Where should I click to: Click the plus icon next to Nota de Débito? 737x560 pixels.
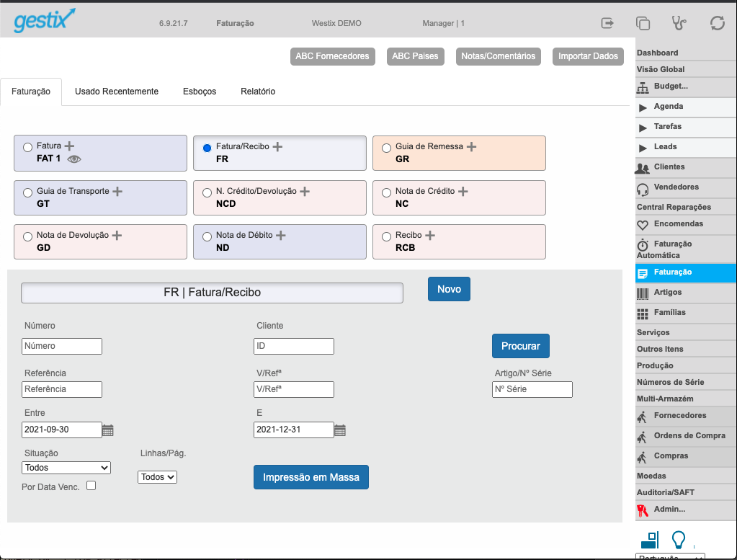point(280,235)
